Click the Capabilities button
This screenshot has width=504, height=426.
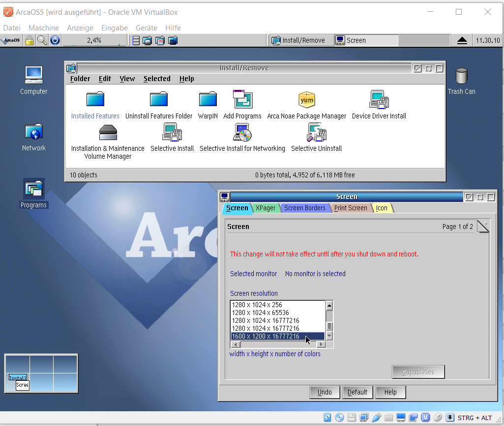point(418,372)
